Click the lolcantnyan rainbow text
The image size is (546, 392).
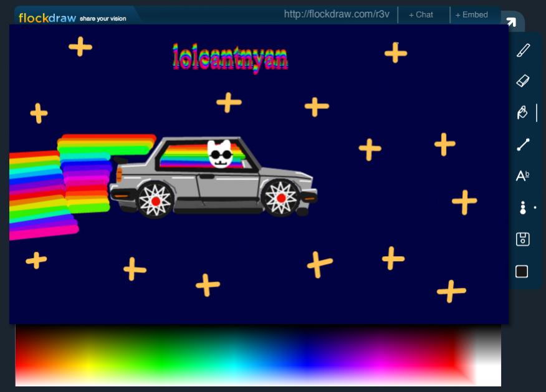[230, 58]
